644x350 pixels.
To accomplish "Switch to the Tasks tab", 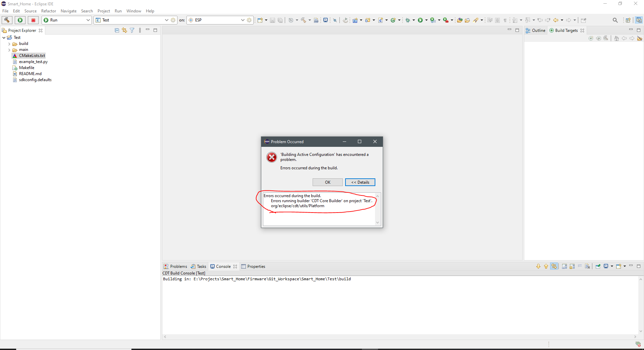I will click(x=199, y=267).
